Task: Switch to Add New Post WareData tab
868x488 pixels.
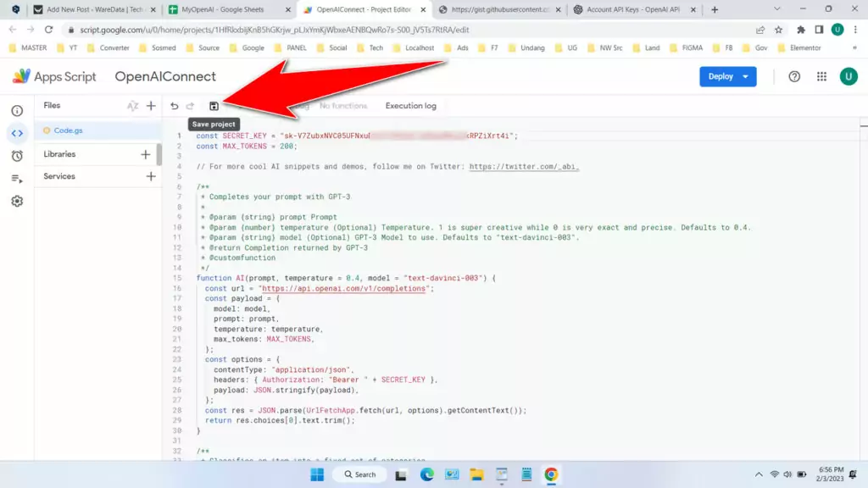Action: click(x=94, y=9)
